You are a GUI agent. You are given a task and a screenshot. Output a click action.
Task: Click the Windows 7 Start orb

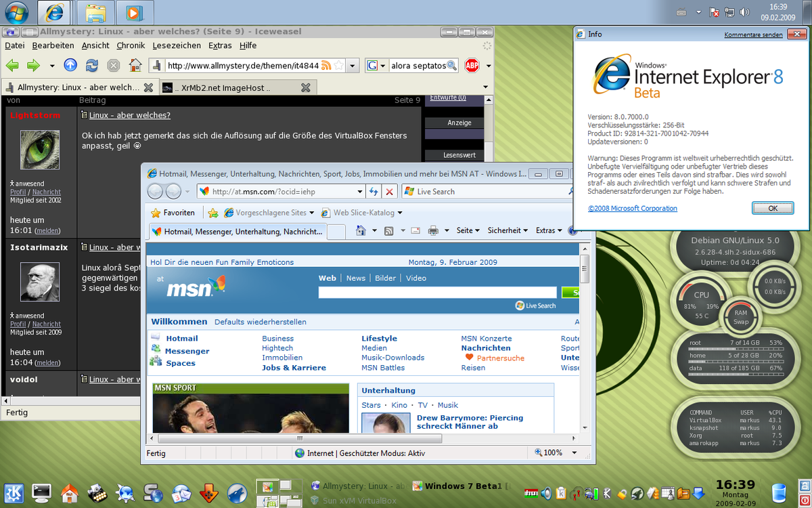pyautogui.click(x=16, y=12)
